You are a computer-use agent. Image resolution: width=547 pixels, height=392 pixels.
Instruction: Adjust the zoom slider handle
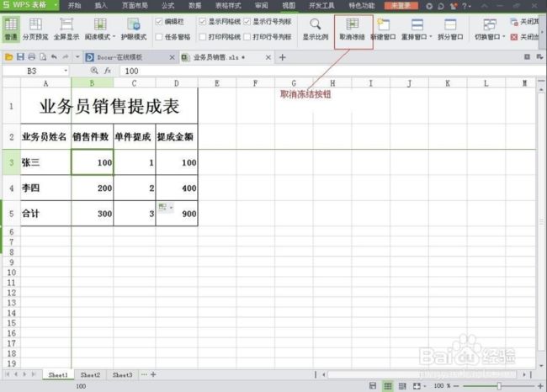point(499,386)
